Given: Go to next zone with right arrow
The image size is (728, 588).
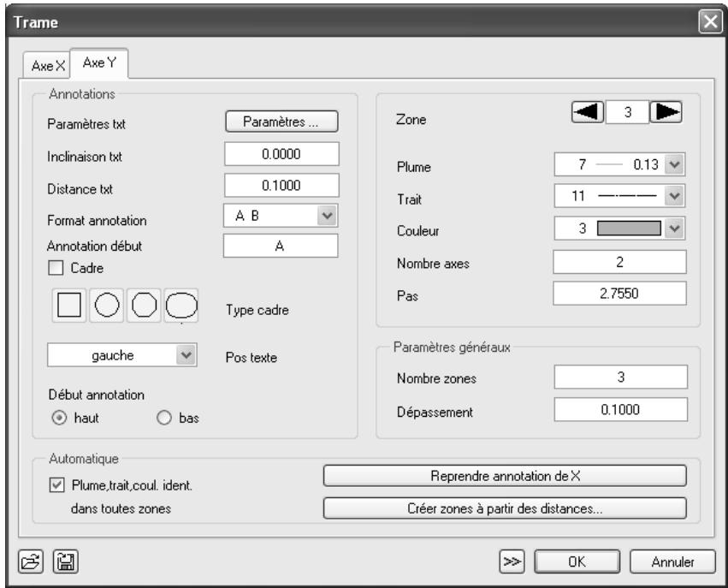Looking at the screenshot, I should click(666, 112).
